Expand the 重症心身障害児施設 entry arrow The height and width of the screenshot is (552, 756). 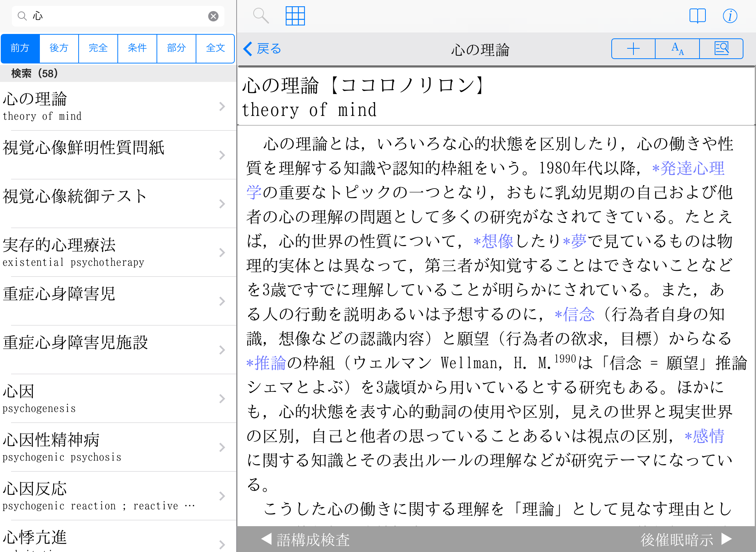[222, 350]
